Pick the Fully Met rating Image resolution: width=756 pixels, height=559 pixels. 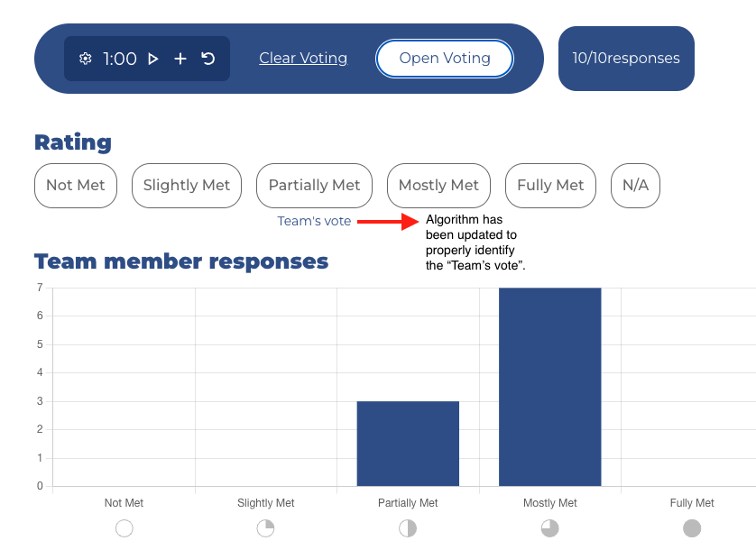[x=550, y=186]
